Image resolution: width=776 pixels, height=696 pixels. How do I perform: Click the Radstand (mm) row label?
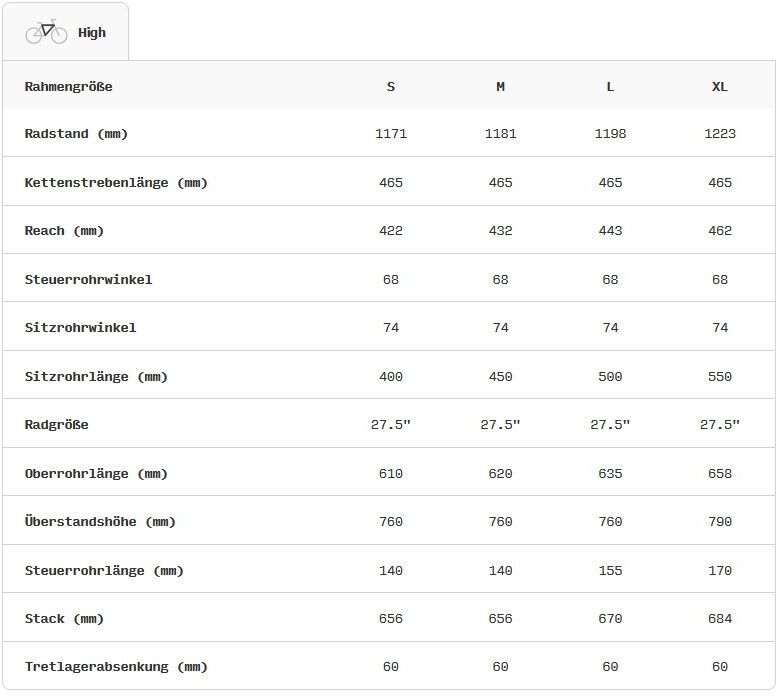coord(76,134)
